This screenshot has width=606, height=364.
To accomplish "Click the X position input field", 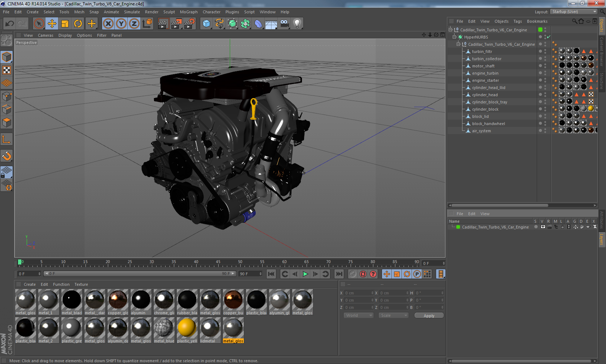I will point(359,293).
